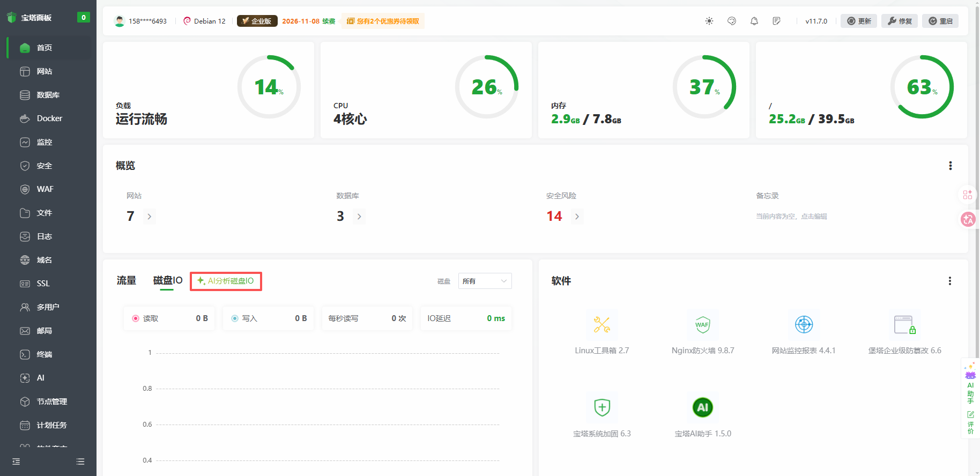Click the 备忘录 empty memo text

point(791,217)
